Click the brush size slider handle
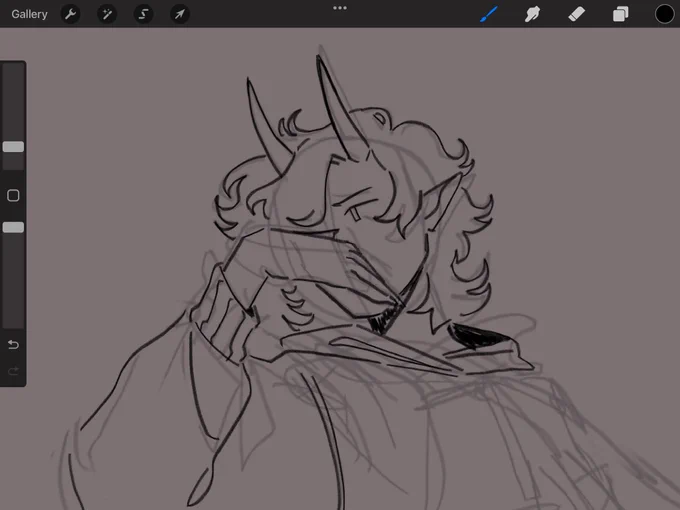Image resolution: width=680 pixels, height=510 pixels. (x=13, y=147)
